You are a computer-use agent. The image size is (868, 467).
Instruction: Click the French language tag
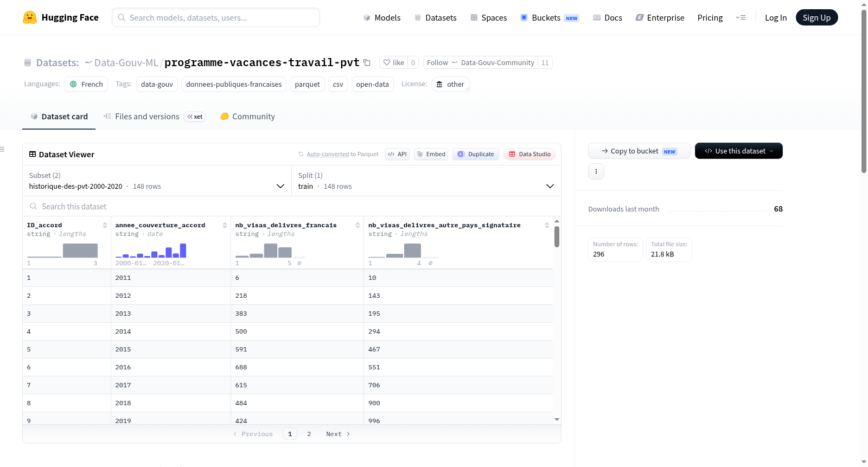pos(86,84)
